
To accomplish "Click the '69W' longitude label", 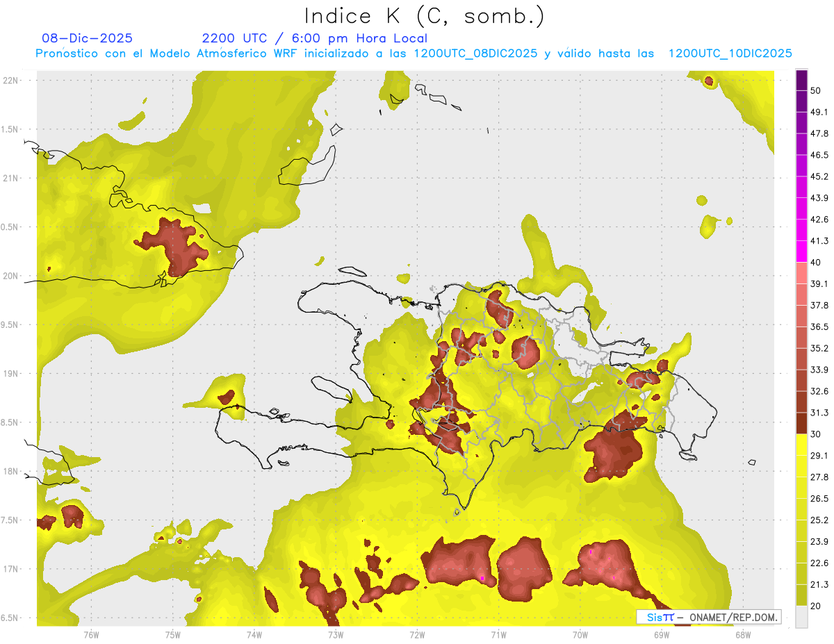I will click(662, 634).
